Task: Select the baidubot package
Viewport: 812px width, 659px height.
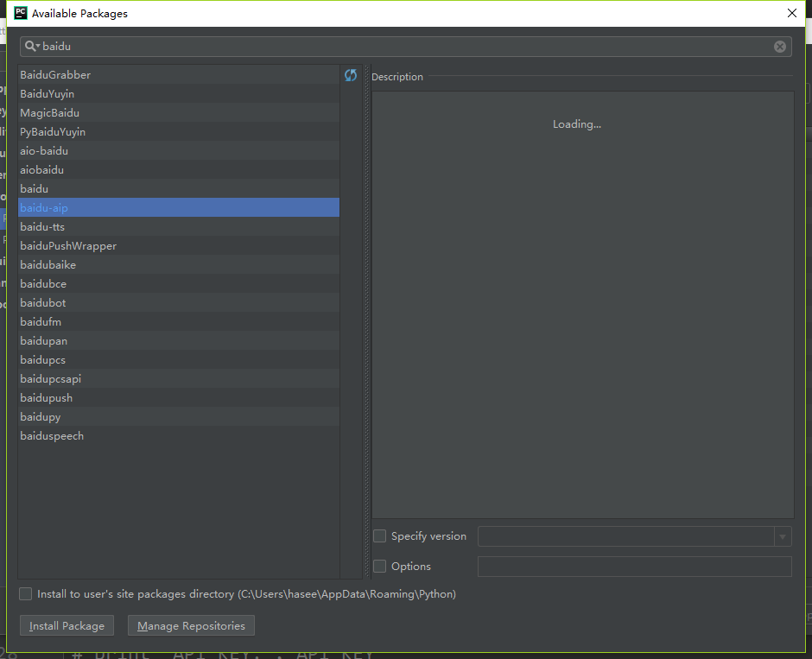Action: [179, 303]
